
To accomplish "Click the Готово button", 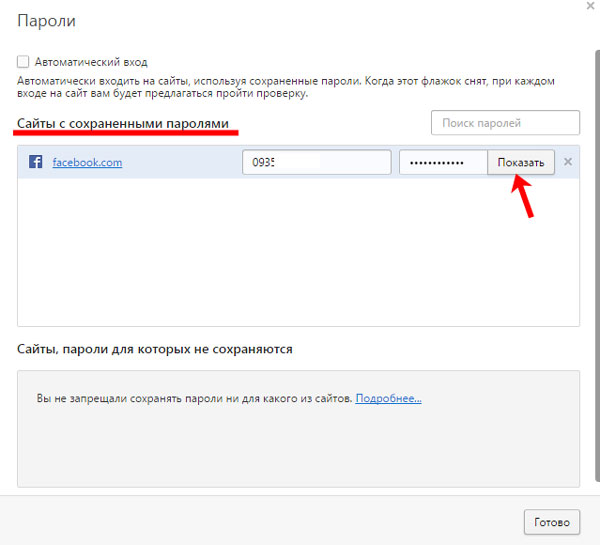I will point(551,522).
